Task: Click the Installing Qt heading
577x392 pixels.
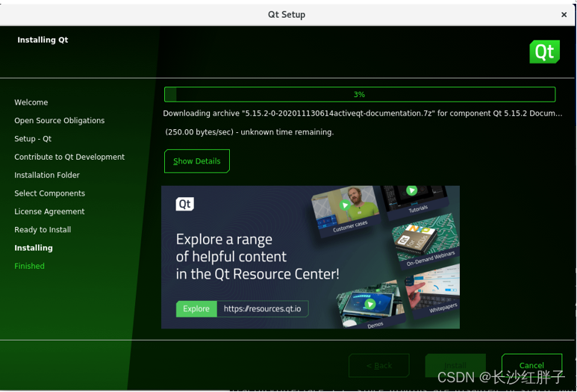Action: point(43,40)
